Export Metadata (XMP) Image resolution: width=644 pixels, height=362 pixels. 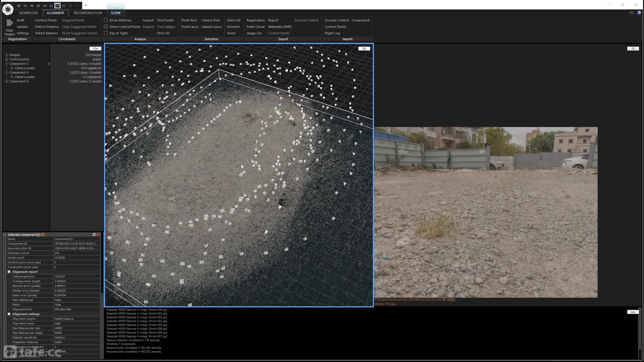(x=280, y=27)
